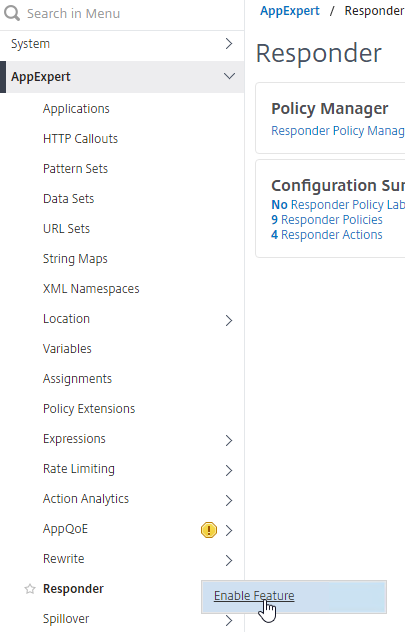Open the Responder Policy Manager link

tap(338, 131)
